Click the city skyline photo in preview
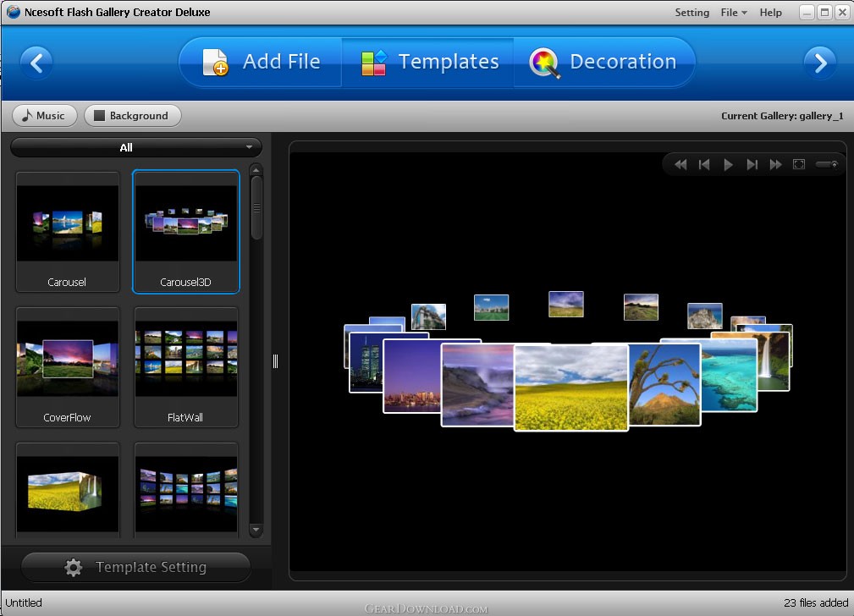 point(411,377)
